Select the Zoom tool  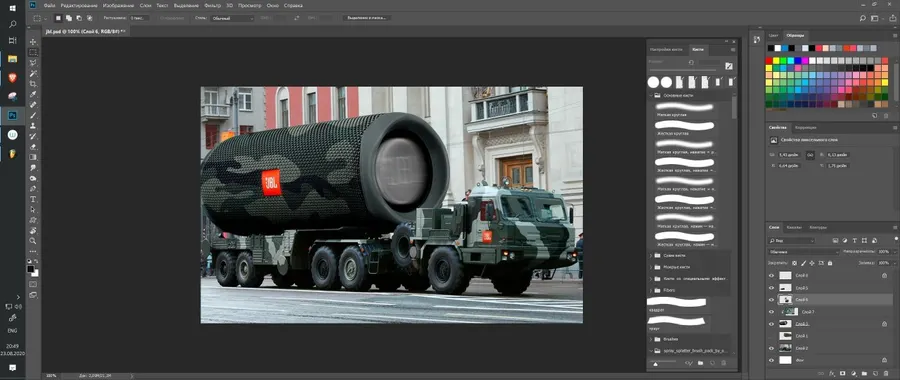pyautogui.click(x=33, y=241)
